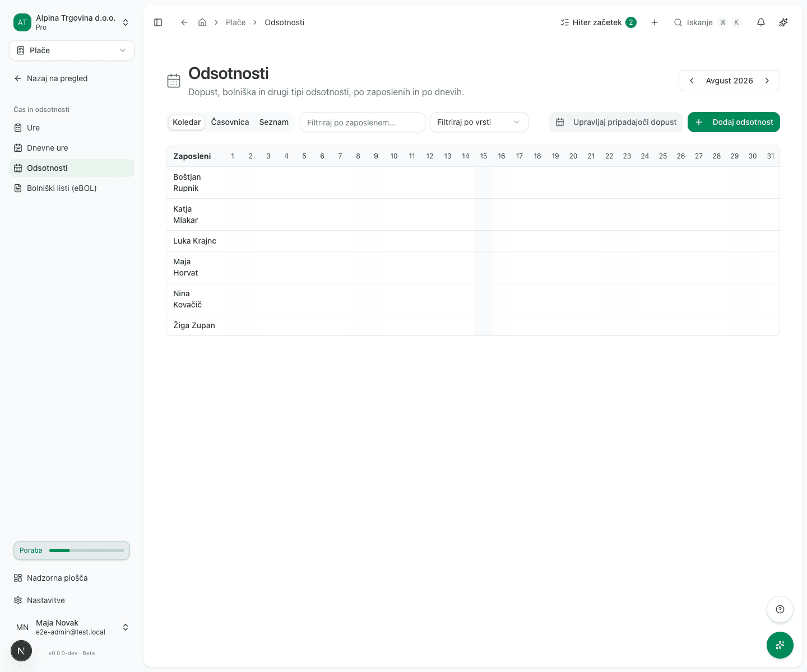The width and height of the screenshot is (807, 672).
Task: Open AI sparkle icon in top bar
Action: [x=783, y=22]
